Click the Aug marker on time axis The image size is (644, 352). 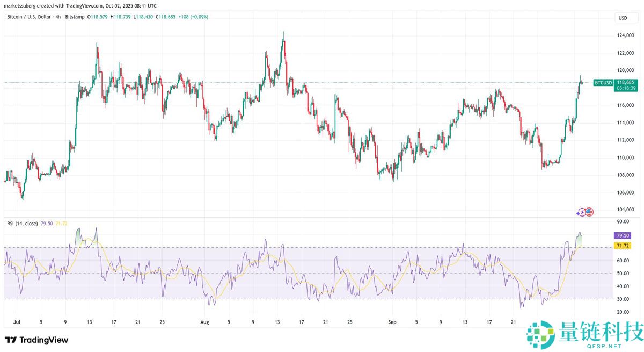[204, 322]
